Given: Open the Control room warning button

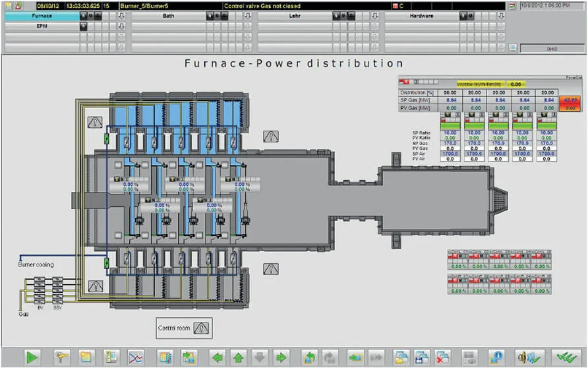Looking at the screenshot, I should coord(201,328).
